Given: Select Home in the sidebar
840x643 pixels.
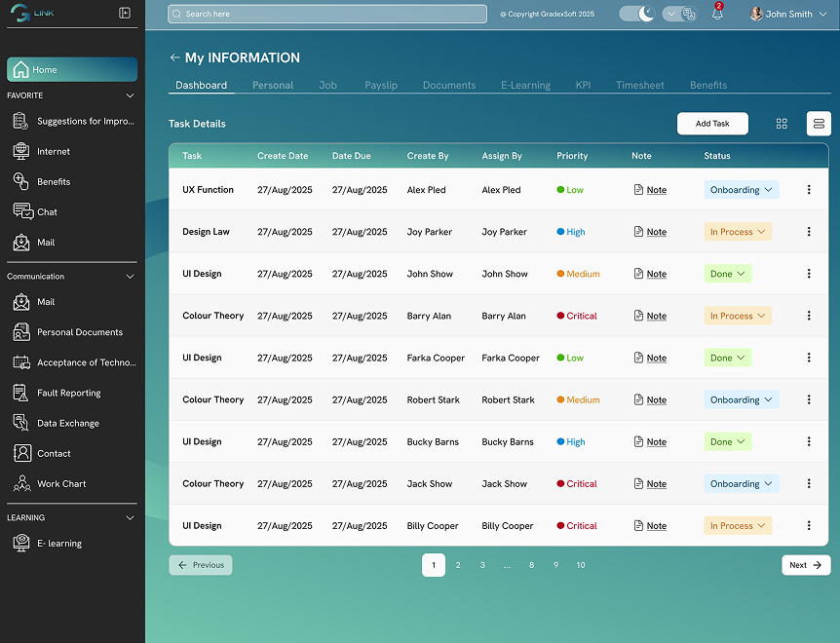Looking at the screenshot, I should pos(72,69).
